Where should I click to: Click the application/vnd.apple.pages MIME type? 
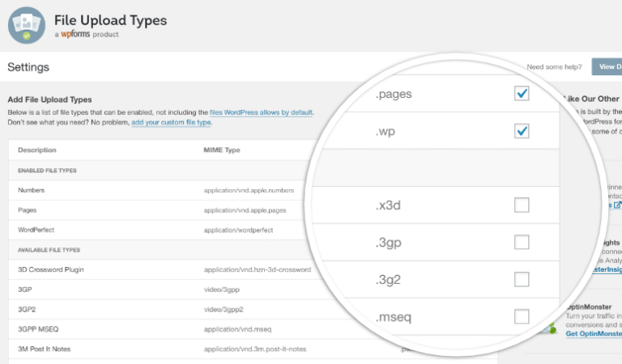(x=245, y=210)
